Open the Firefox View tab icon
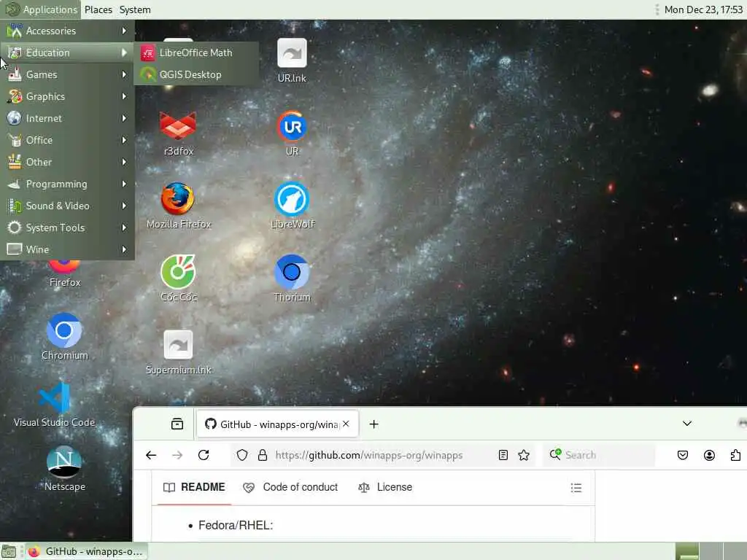 pos(177,424)
